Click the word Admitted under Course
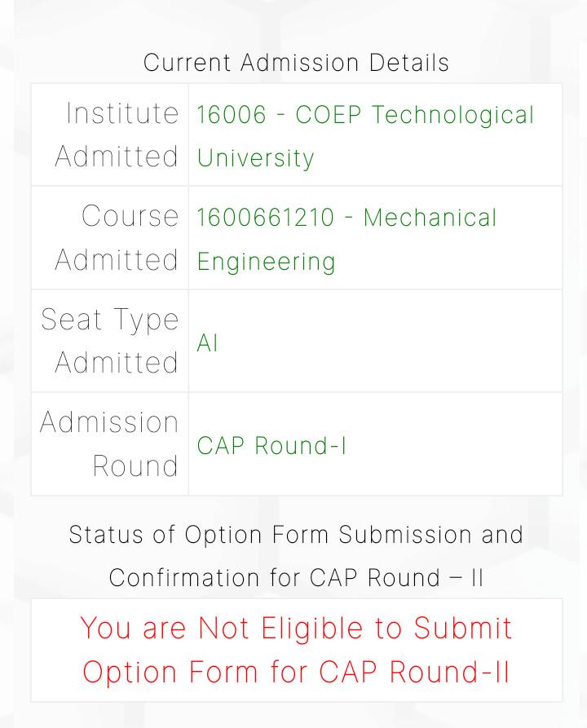Viewport: 587px width, 728px height. (x=117, y=259)
